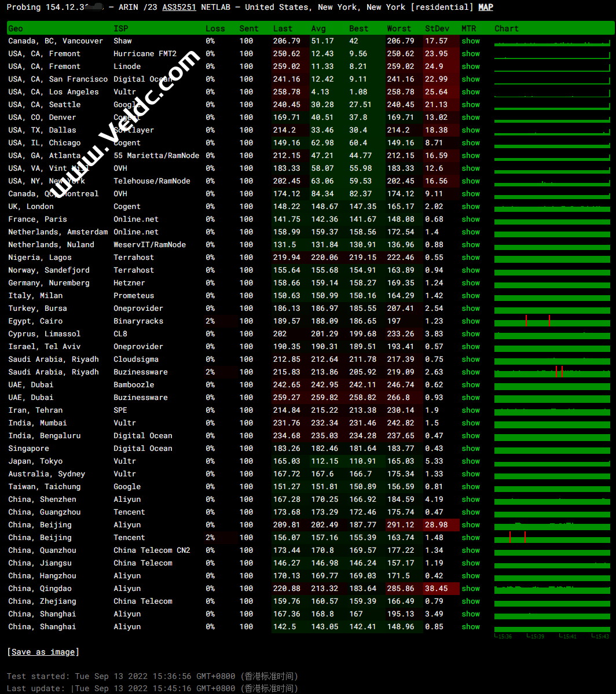
Task: Click the Riyadh Buzinessware latency chart
Action: click(552, 372)
